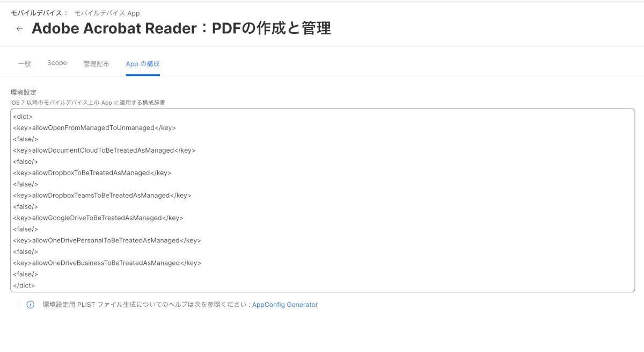Viewport: 644px width, 352px height.
Task: Click the allowDropboxTeamsToBeTreatedAsManaged key line
Action: 102,196
